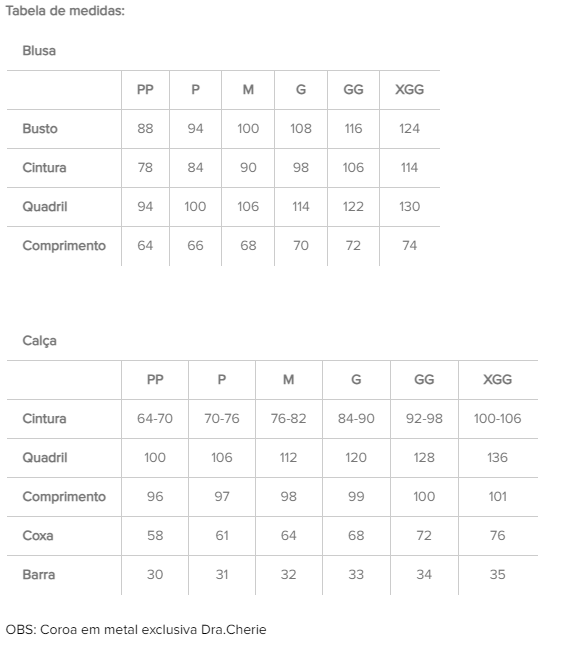The height and width of the screenshot is (657, 571).
Task: Click the Busto row label
Action: coord(40,129)
